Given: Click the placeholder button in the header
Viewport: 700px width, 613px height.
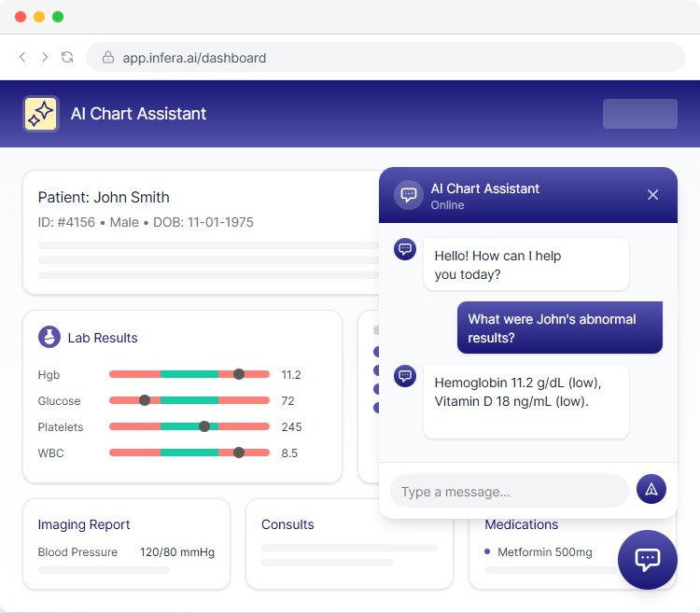Looking at the screenshot, I should pyautogui.click(x=639, y=114).
